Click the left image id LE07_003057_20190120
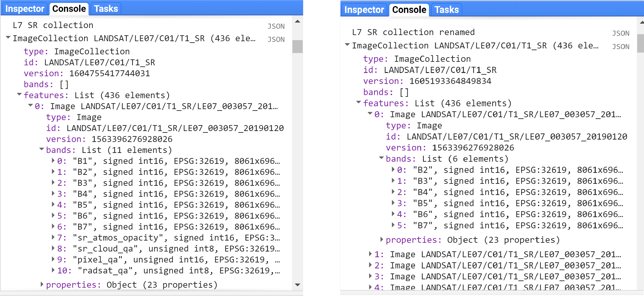Image resolution: width=644 pixels, height=296 pixels. (x=175, y=128)
